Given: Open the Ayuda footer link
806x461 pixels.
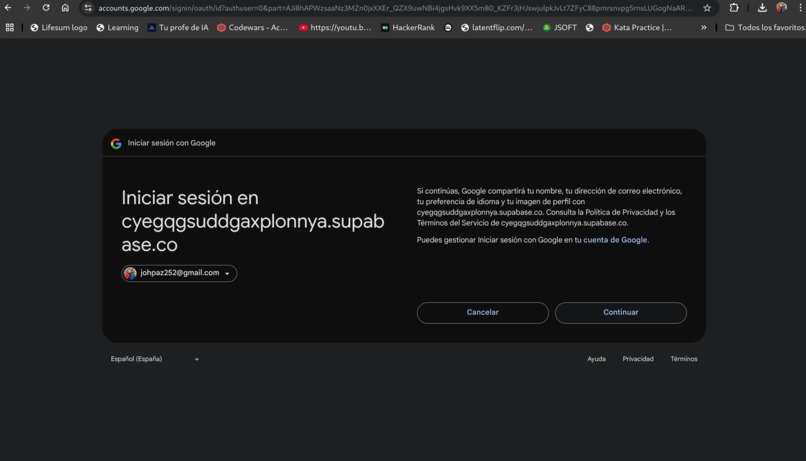Looking at the screenshot, I should click(596, 359).
